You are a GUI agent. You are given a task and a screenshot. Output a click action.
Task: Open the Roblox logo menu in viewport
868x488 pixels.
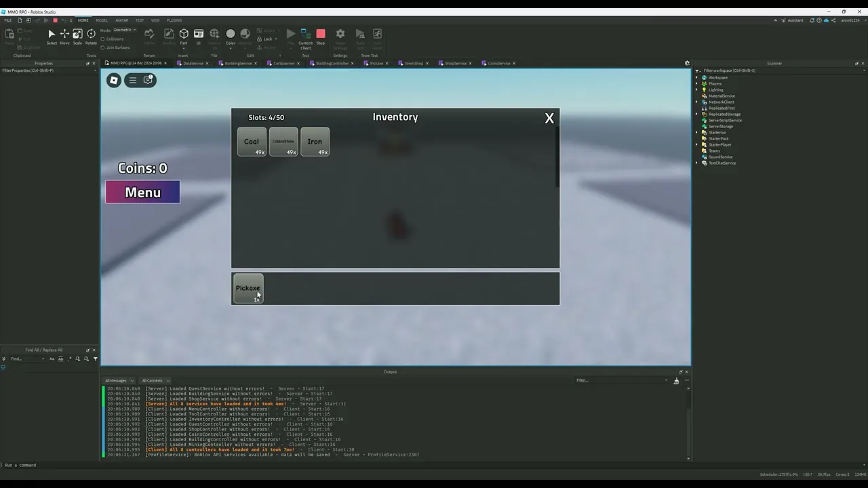point(114,80)
